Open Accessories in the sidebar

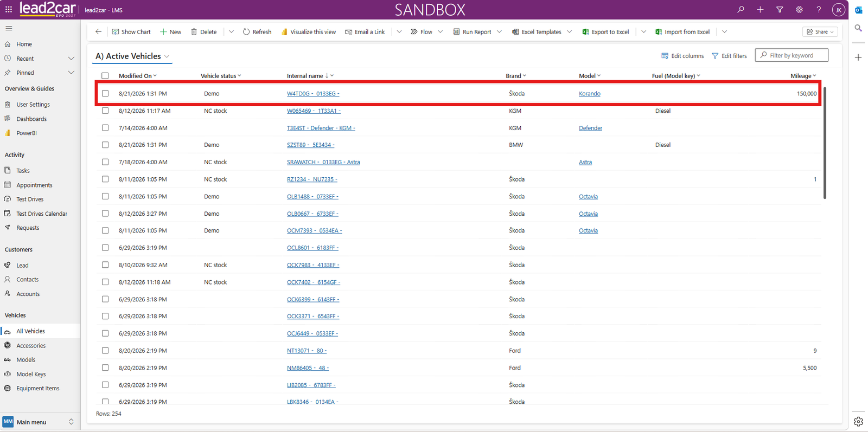coord(31,345)
